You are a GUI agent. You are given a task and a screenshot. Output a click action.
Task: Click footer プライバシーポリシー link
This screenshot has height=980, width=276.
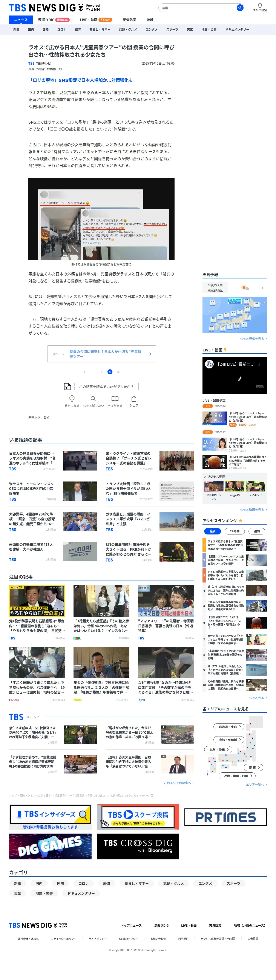pyautogui.click(x=64, y=938)
